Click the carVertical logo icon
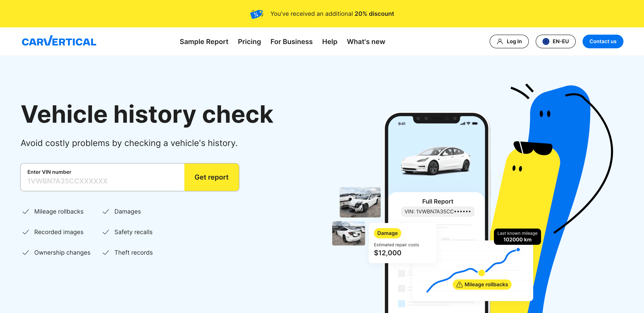Image resolution: width=644 pixels, height=313 pixels. pyautogui.click(x=59, y=41)
